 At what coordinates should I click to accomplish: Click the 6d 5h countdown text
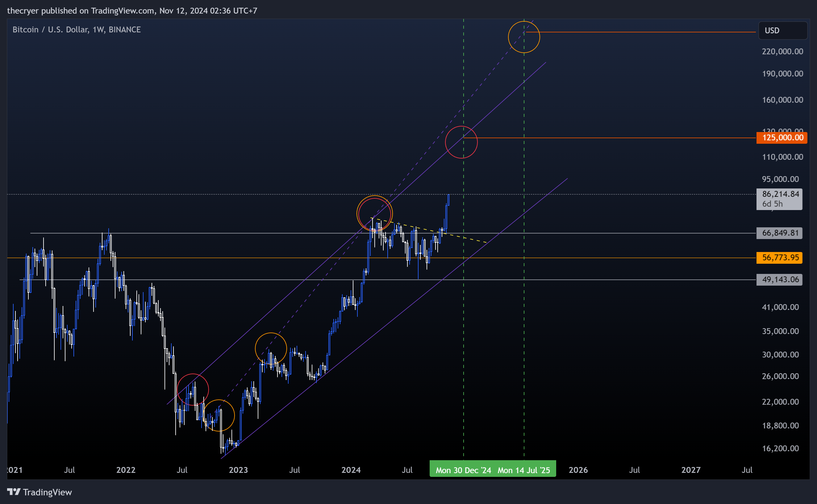(772, 204)
